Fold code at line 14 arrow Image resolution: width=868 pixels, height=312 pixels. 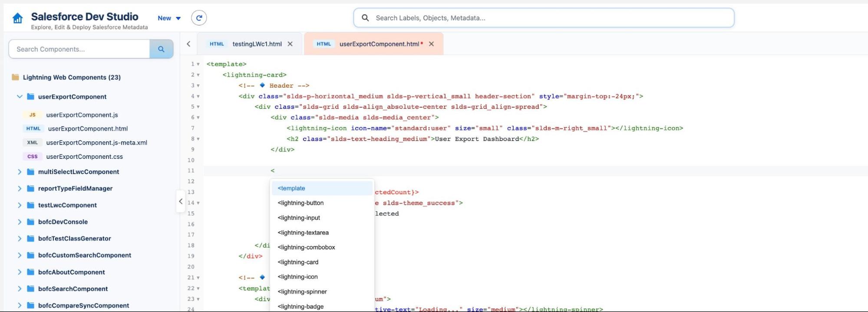(198, 203)
